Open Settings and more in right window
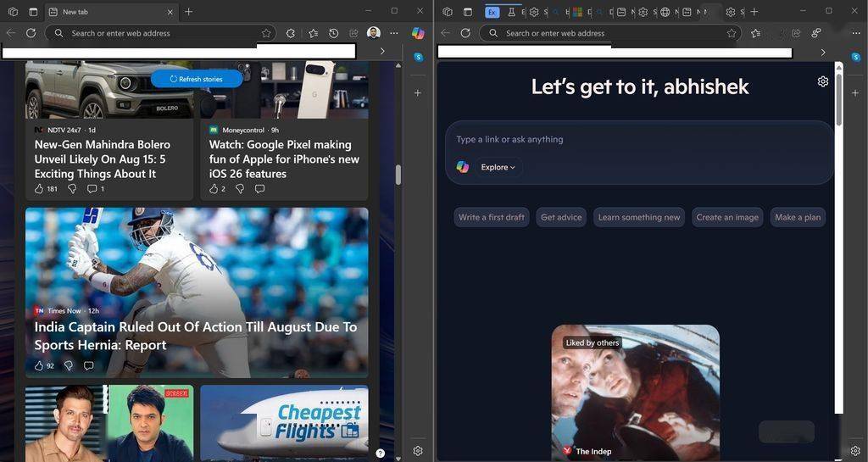 click(856, 33)
